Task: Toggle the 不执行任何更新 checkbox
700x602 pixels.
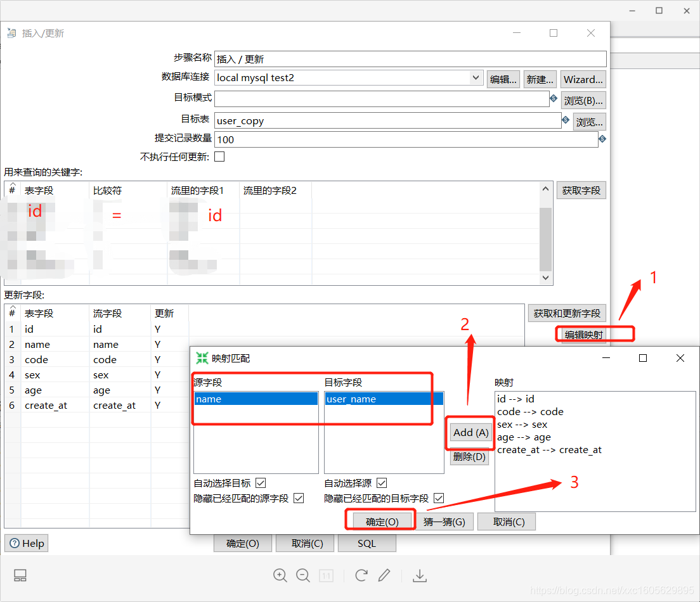Action: (x=219, y=157)
